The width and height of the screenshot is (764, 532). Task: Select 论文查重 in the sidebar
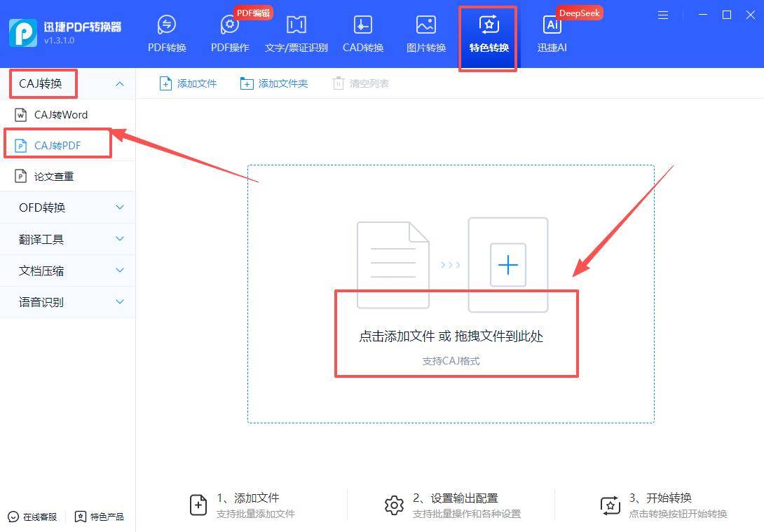pos(56,176)
